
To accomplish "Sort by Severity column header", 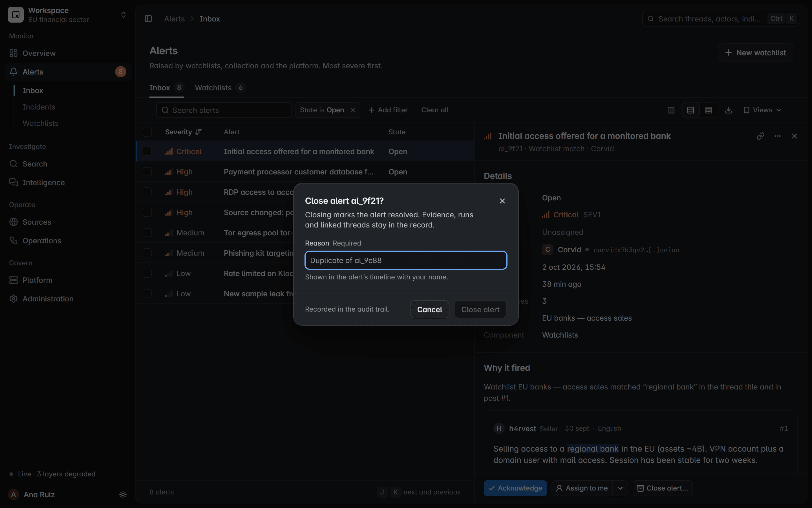I will [183, 132].
